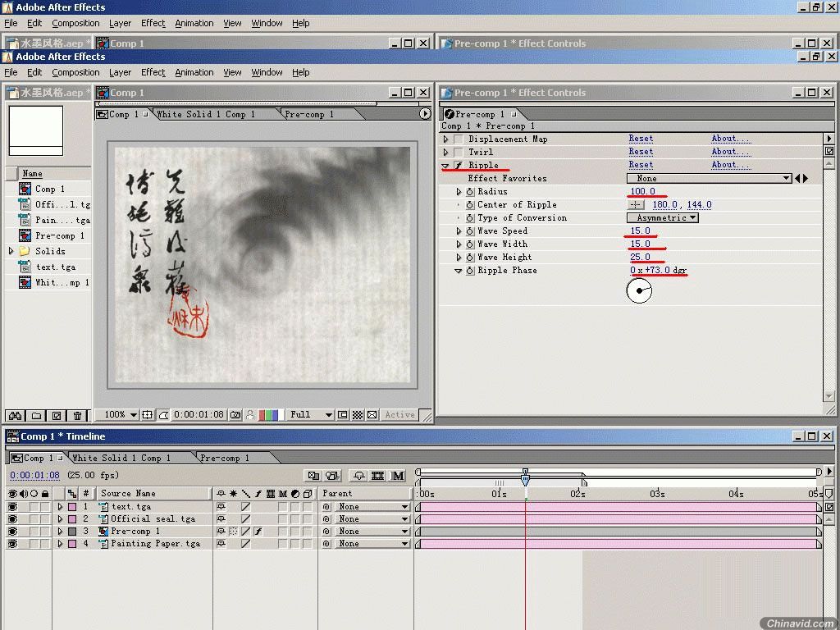Viewport: 840px width, 630px height.
Task: Click the trash can delete icon
Action: [78, 415]
